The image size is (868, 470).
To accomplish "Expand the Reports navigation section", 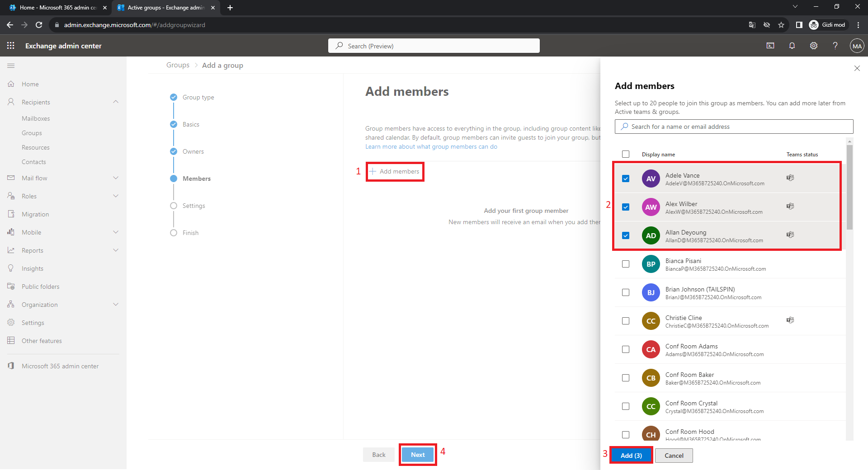I will click(x=116, y=250).
